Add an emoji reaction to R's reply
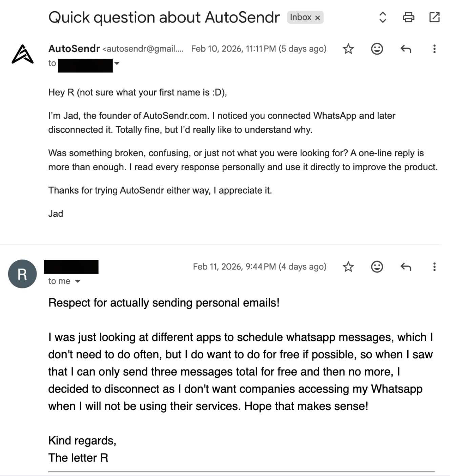This screenshot has height=476, width=450. [x=377, y=267]
